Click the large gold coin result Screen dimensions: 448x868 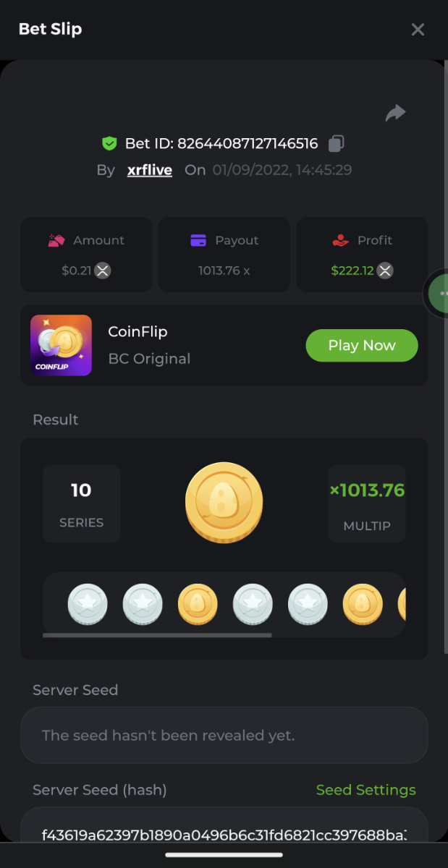[224, 503]
